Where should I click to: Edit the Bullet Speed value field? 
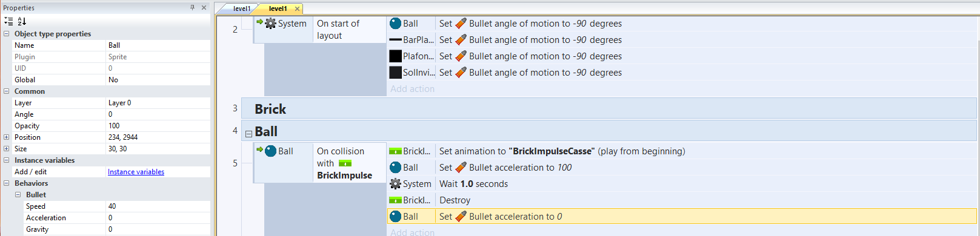coord(158,206)
